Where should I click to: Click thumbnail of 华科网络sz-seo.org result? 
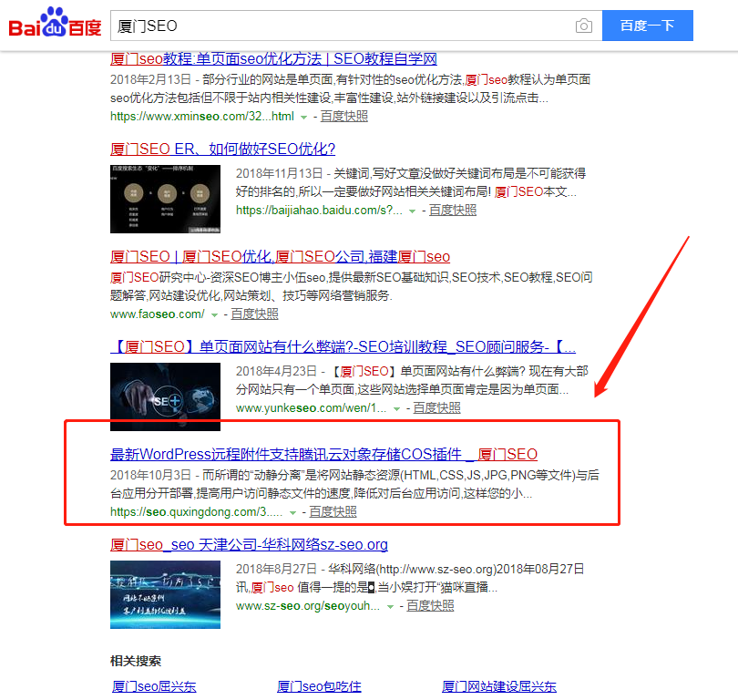[x=165, y=594]
